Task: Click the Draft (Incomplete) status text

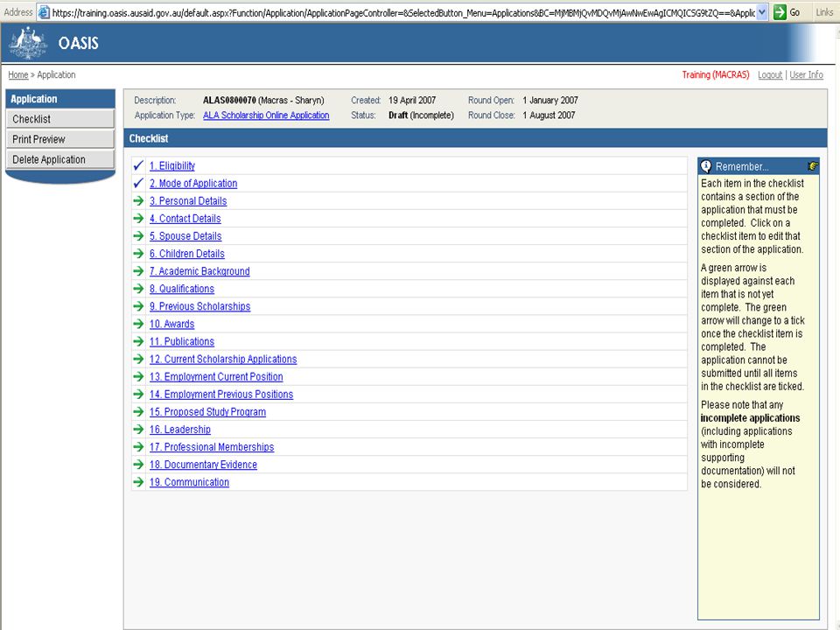Action: [421, 115]
